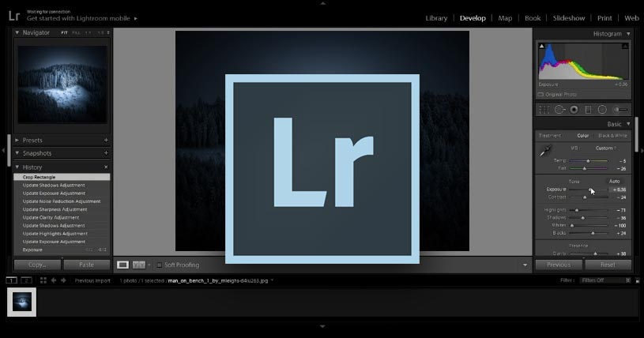Set treatment to Color

coord(583,136)
